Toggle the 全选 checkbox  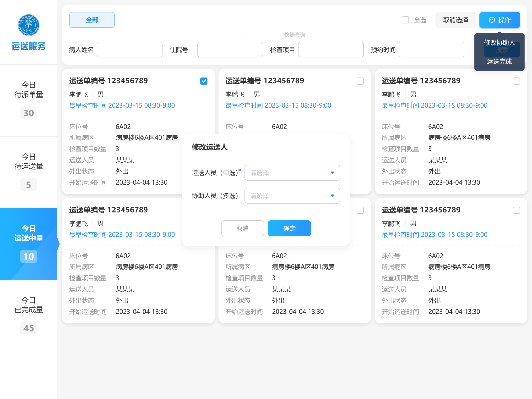coord(405,20)
